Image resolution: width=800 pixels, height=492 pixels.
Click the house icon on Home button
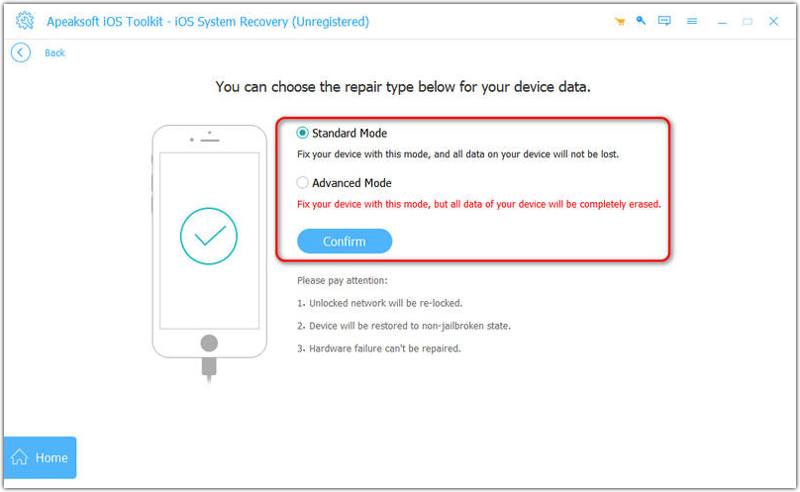coord(20,458)
